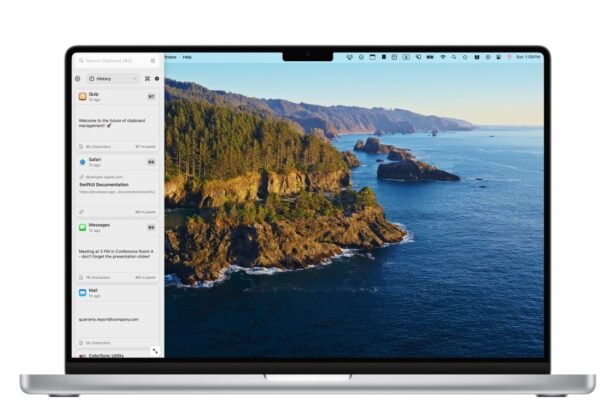615x410 pixels.
Task: Click the link icon in Safari card footer
Action: (81, 212)
